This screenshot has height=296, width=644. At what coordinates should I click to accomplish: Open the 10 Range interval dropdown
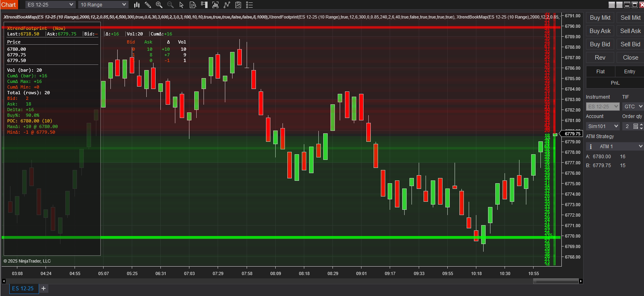tap(103, 5)
